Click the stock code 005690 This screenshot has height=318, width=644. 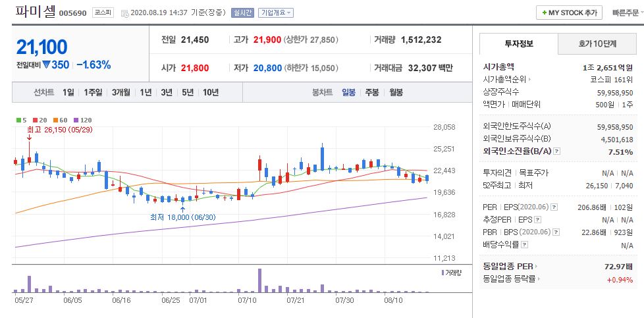click(x=72, y=13)
